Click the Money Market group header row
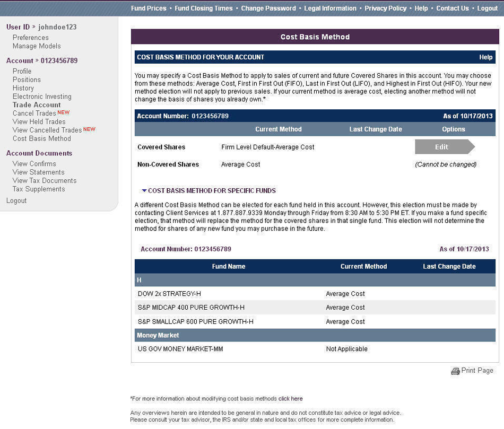This screenshot has height=429, width=504. (315, 335)
